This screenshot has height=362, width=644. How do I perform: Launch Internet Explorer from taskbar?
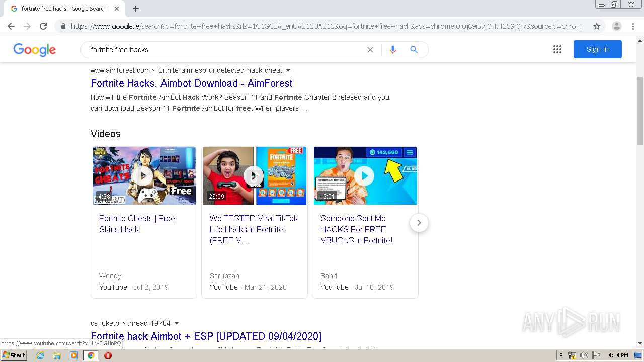[40, 355]
